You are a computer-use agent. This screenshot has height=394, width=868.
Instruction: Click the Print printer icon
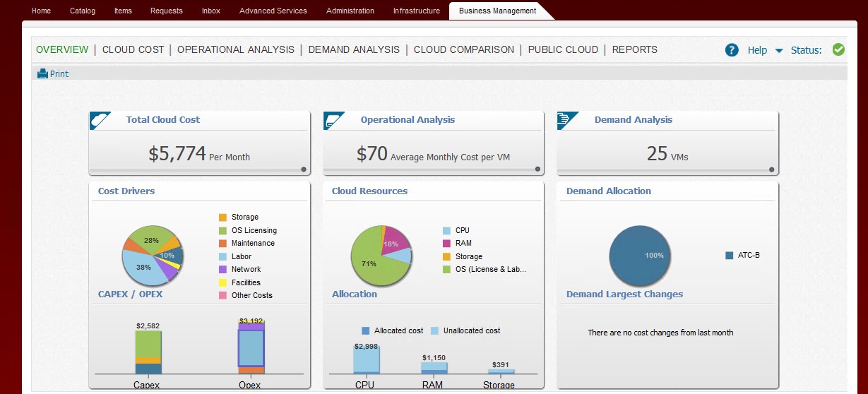42,73
